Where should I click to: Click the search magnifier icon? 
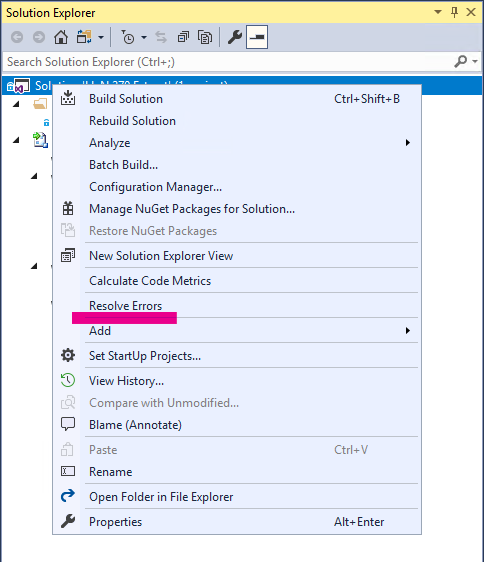pos(461,62)
